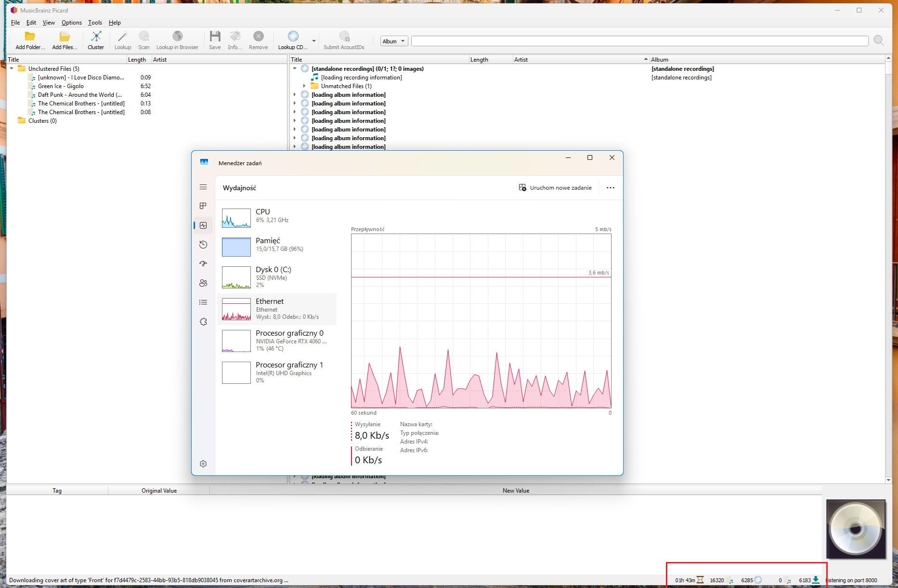Toggle the Task Manager hamburger navigation menu
The image size is (898, 588).
[203, 187]
